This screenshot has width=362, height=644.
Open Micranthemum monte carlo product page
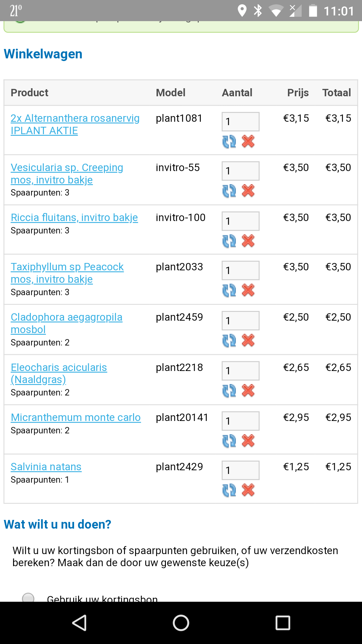pos(76,417)
